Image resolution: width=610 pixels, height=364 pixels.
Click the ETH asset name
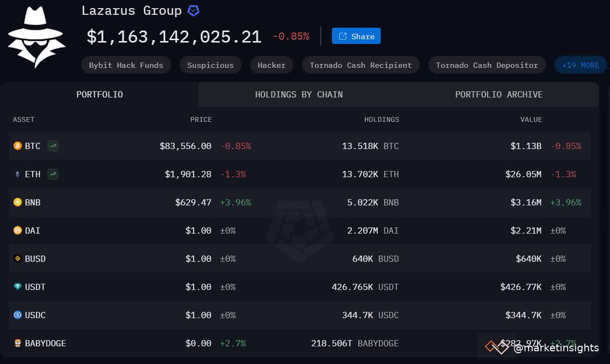[x=33, y=174]
